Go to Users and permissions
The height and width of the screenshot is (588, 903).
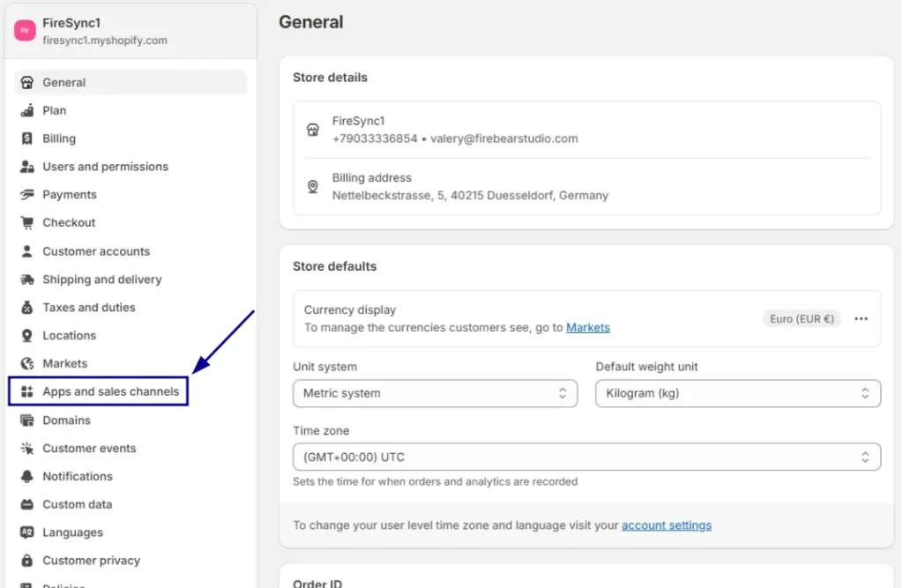(105, 167)
